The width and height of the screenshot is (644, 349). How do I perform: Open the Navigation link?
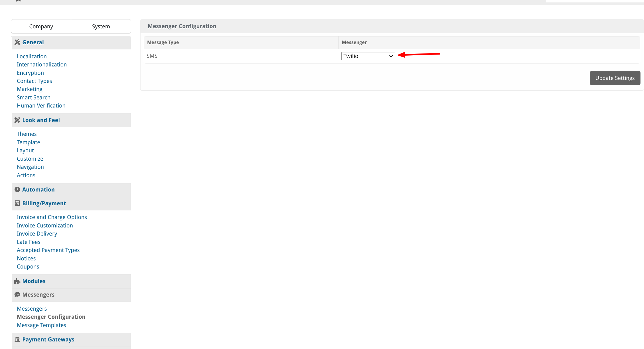[x=30, y=167]
